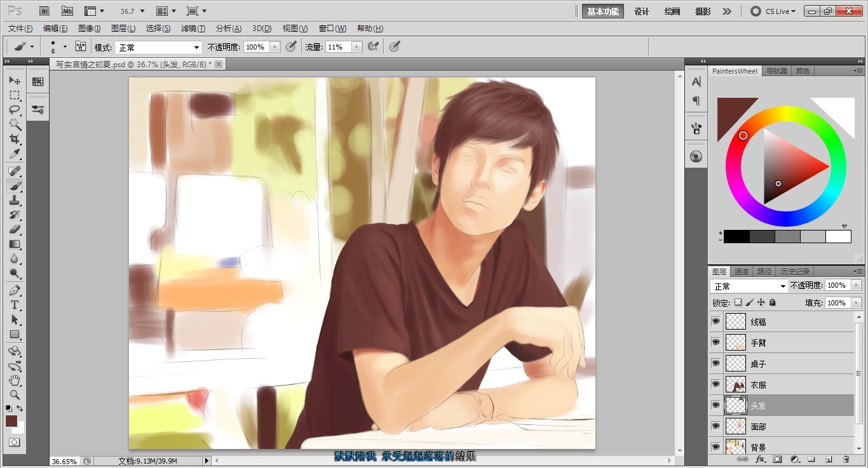Select the Crop tool
Image resolution: width=868 pixels, height=468 pixels.
click(15, 139)
